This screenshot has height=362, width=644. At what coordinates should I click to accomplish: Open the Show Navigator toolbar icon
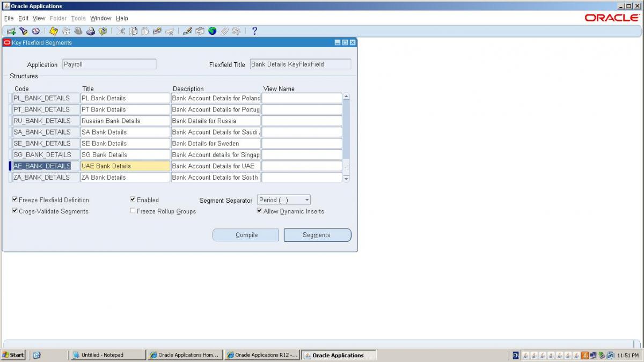35,31
